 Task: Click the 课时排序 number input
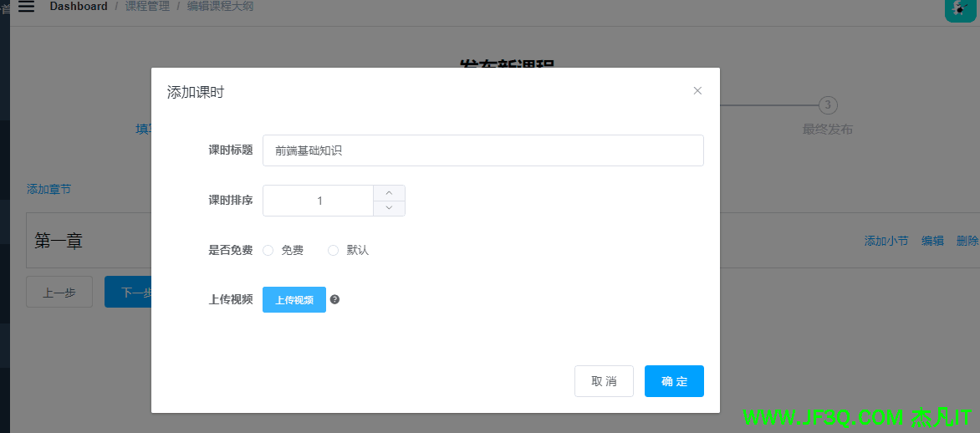319,201
